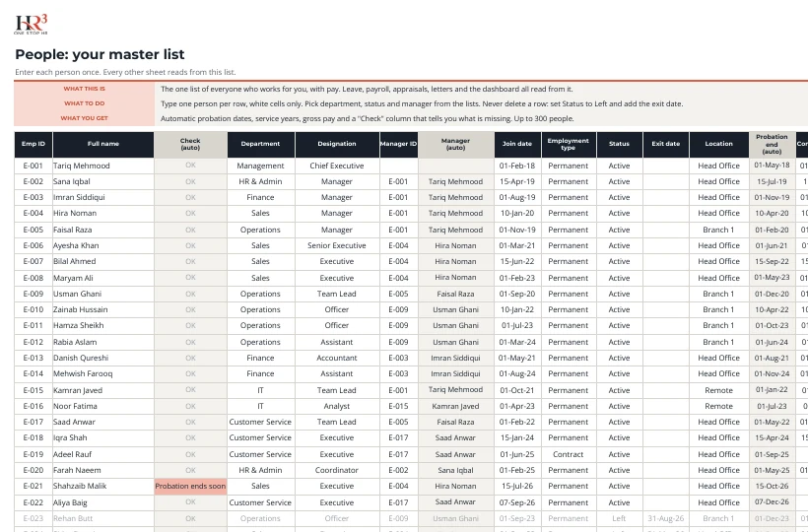Click the name cell 'Iqra Shah'
Screen dimensions: 808x532
(x=103, y=437)
